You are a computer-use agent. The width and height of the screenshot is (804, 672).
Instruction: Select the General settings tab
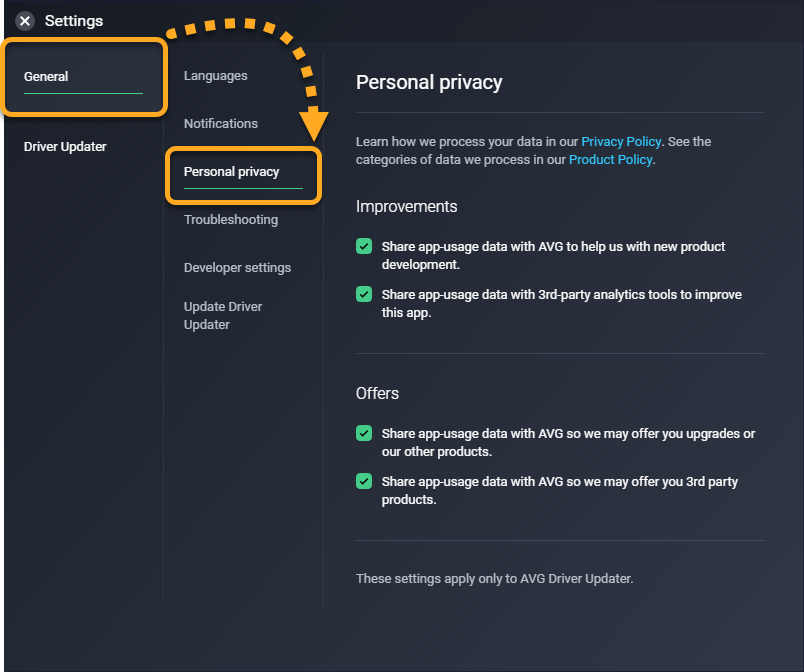point(46,77)
